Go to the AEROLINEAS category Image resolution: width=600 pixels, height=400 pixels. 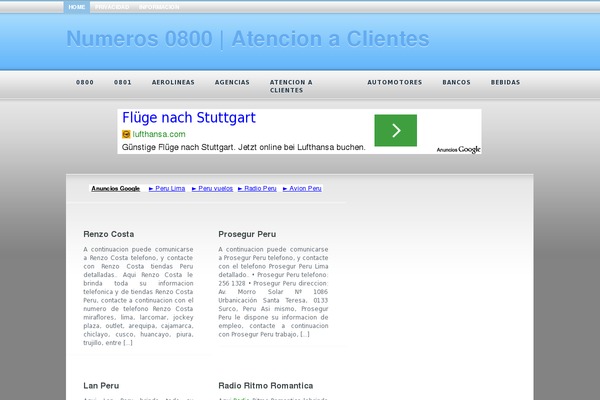pyautogui.click(x=173, y=82)
